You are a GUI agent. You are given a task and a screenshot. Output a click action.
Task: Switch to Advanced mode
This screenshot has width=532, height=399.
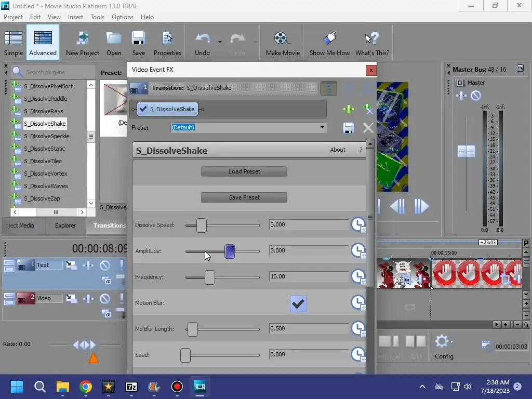point(43,43)
